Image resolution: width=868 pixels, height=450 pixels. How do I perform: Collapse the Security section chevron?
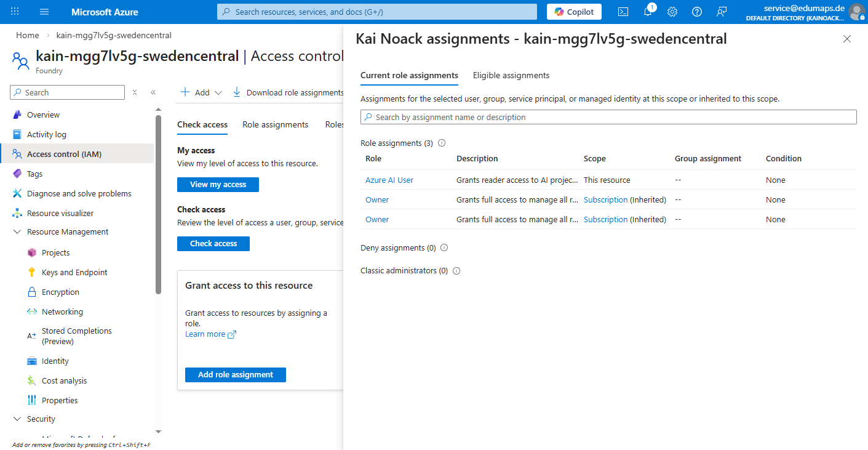click(17, 419)
